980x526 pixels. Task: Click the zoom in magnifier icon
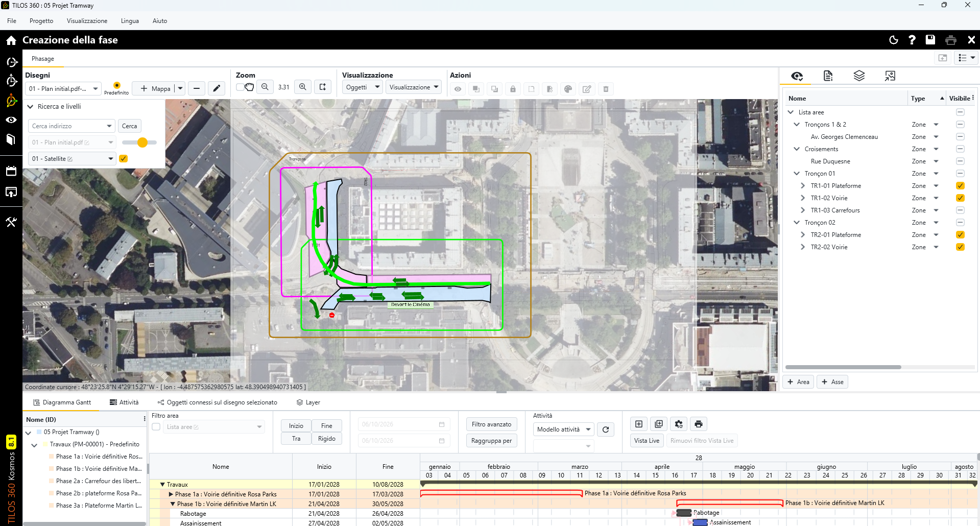[x=303, y=87]
